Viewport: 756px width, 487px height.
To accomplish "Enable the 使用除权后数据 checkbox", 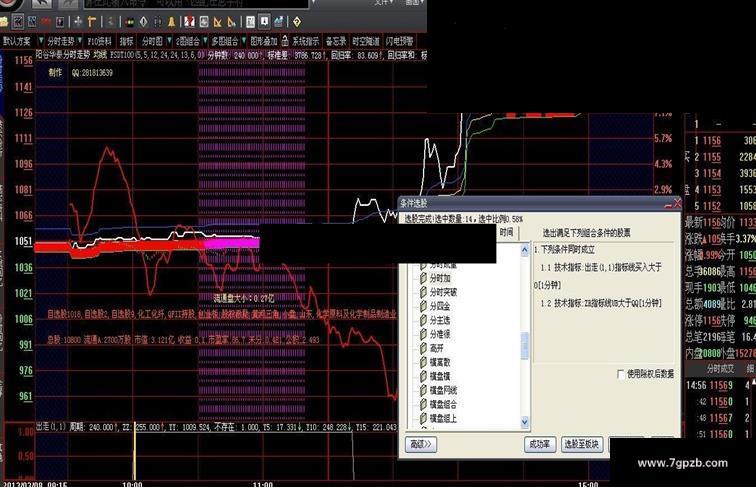I will pos(621,374).
